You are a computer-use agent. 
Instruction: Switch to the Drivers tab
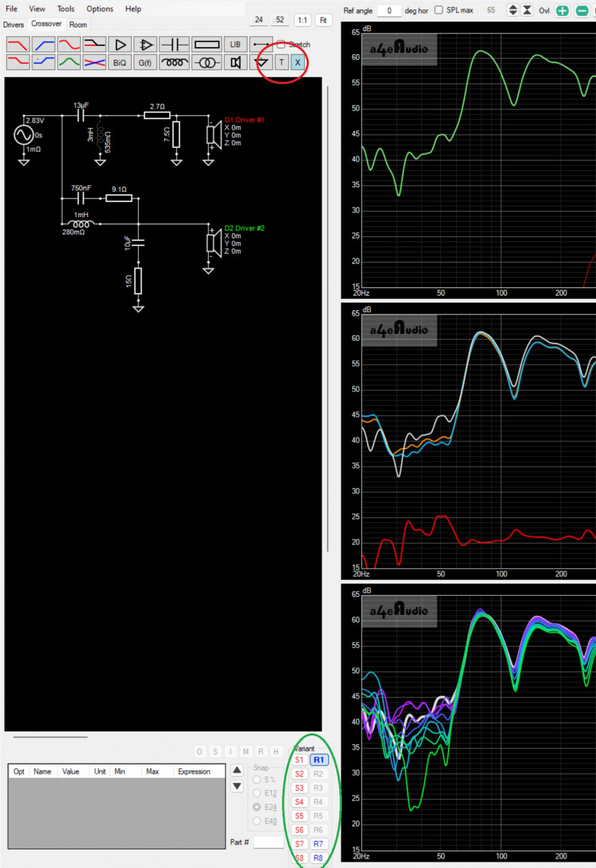[x=14, y=25]
